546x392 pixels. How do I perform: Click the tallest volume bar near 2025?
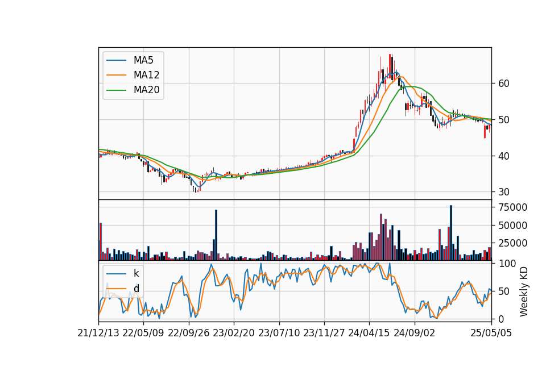[x=451, y=233]
